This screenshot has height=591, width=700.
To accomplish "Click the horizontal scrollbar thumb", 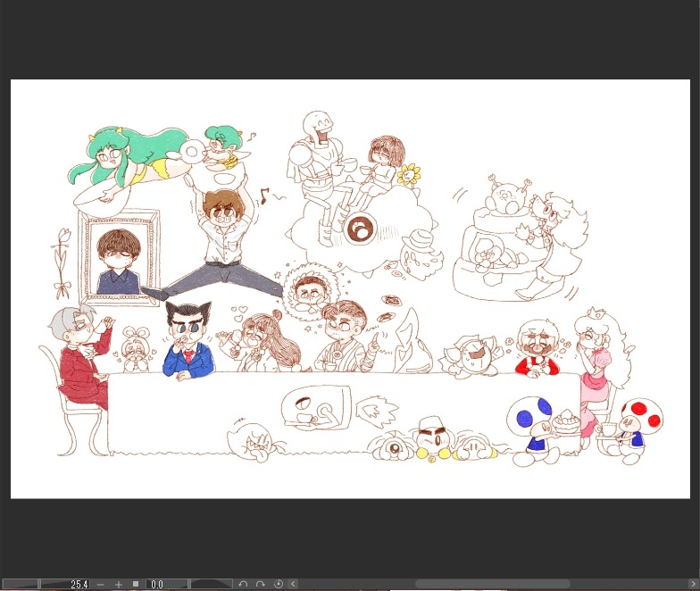I will [493, 584].
